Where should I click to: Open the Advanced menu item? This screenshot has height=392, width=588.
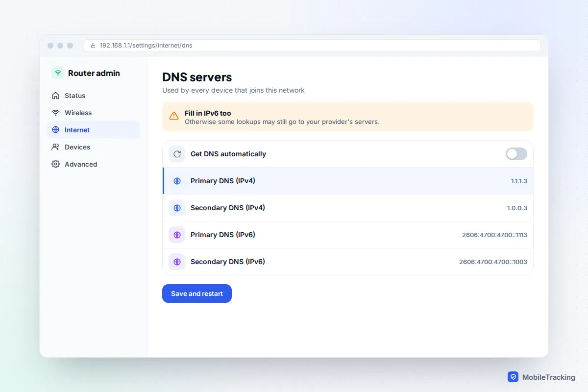(93, 164)
